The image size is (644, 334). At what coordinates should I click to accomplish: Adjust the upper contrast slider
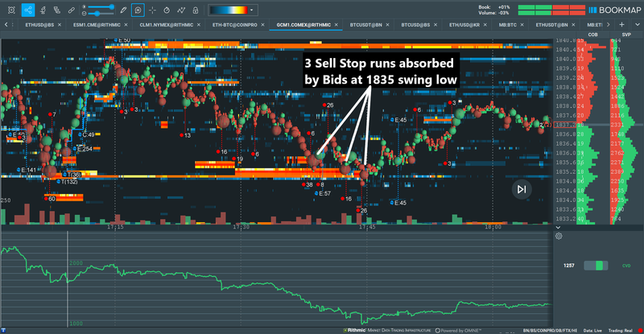(x=101, y=7)
